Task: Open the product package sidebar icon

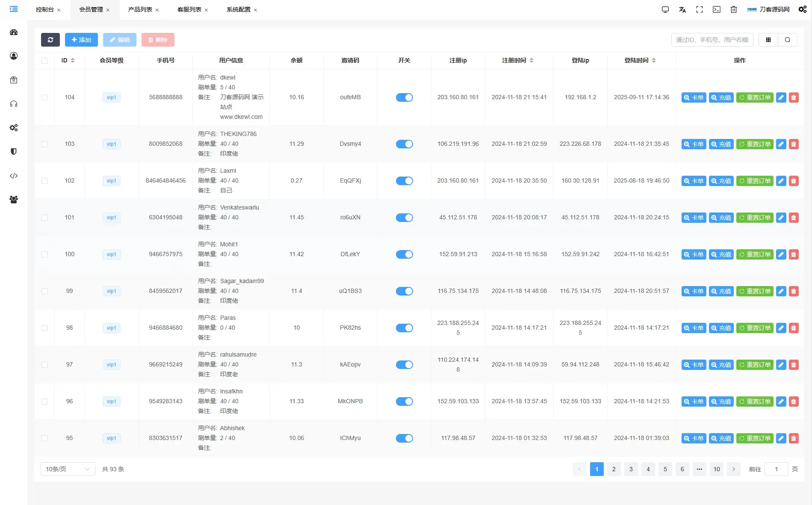Action: point(14,80)
